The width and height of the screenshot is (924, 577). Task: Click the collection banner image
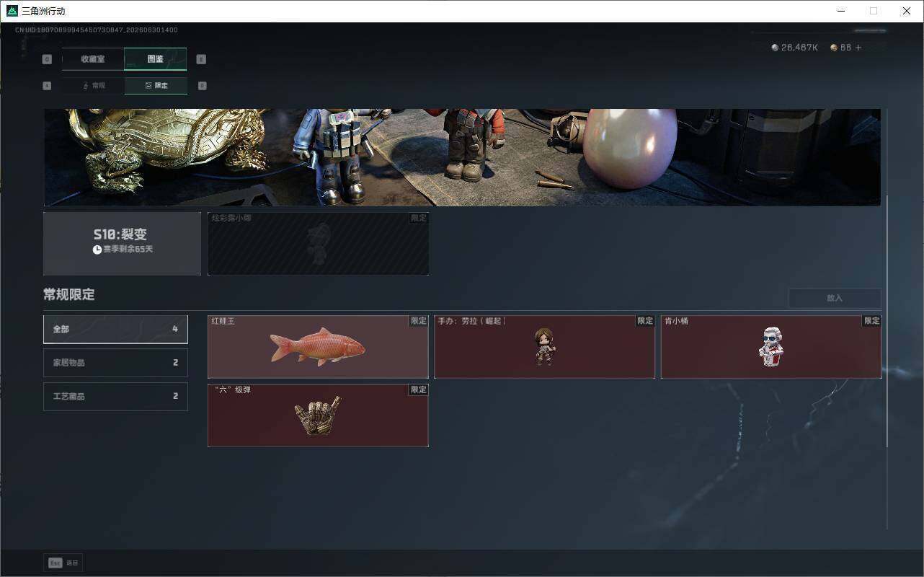(x=462, y=157)
